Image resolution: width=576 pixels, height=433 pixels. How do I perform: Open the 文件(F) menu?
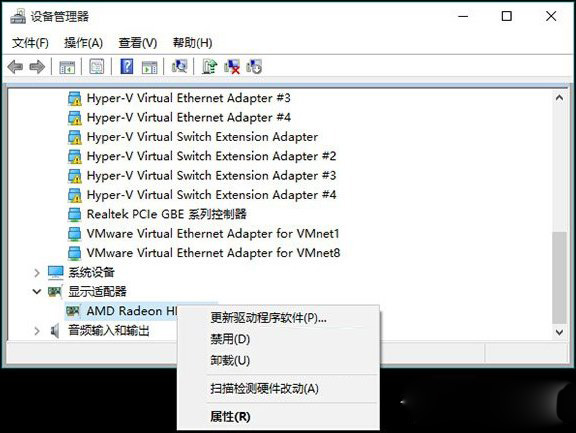[x=30, y=43]
